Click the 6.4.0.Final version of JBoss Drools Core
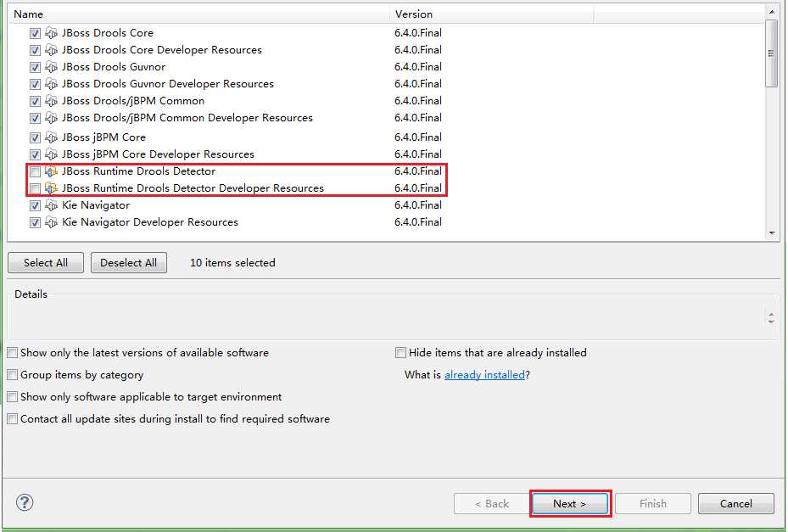The image size is (788, 532). coord(418,33)
